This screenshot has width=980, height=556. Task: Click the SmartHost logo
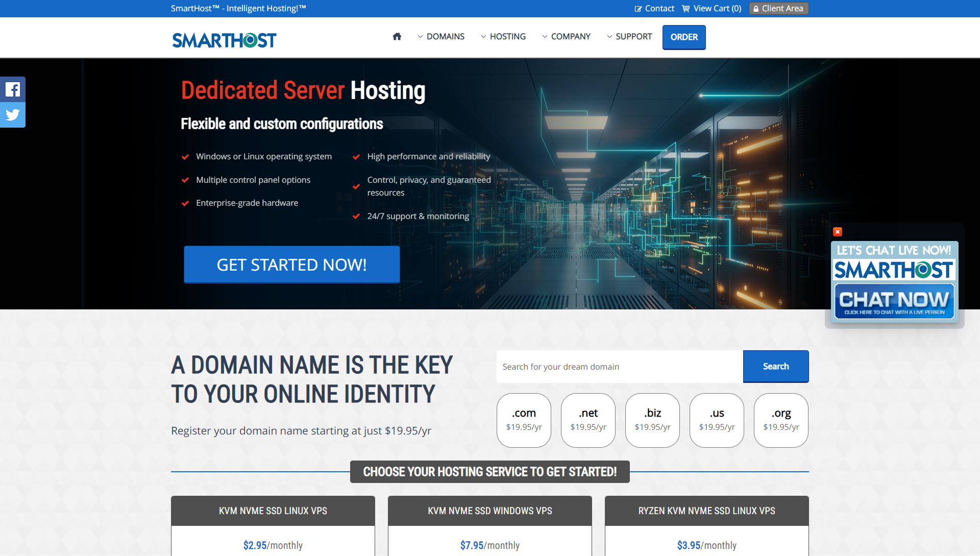pos(224,40)
